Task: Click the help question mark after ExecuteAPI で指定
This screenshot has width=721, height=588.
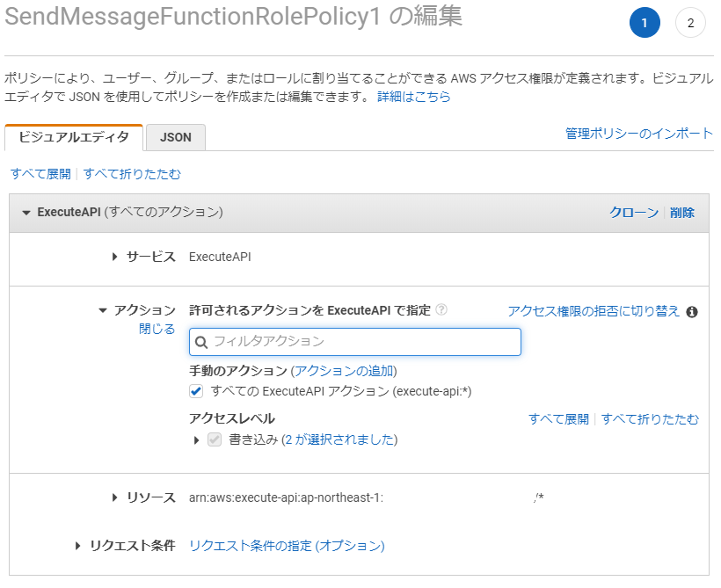Action: pyautogui.click(x=441, y=310)
